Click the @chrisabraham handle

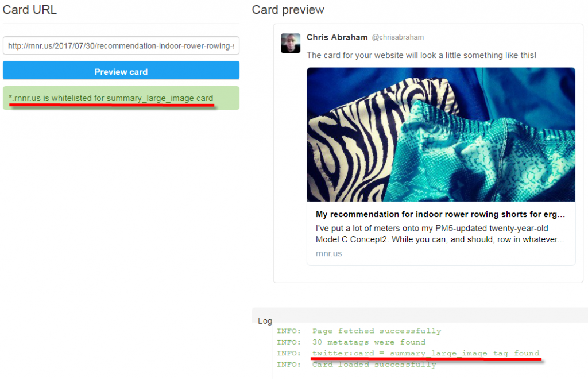click(398, 37)
